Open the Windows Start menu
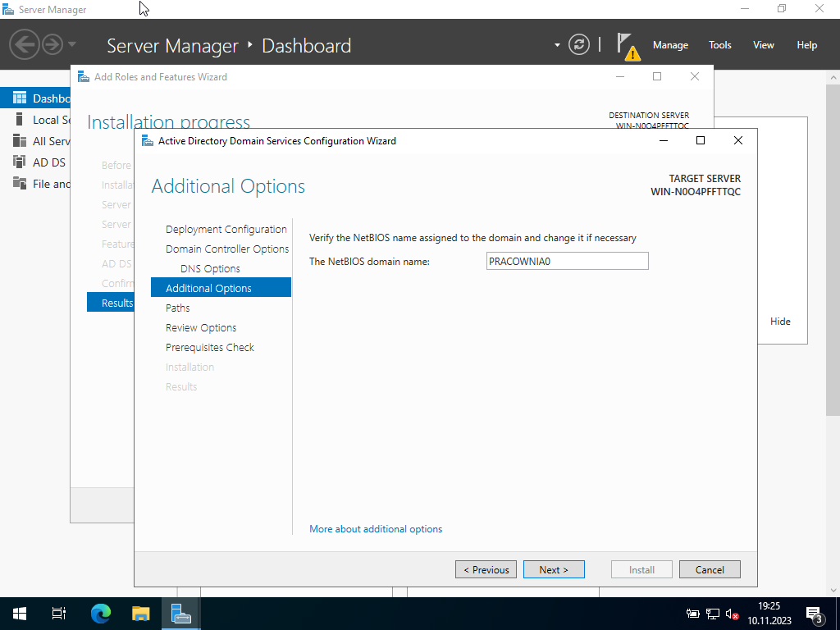Screen dimensions: 840x630 (x=20, y=614)
